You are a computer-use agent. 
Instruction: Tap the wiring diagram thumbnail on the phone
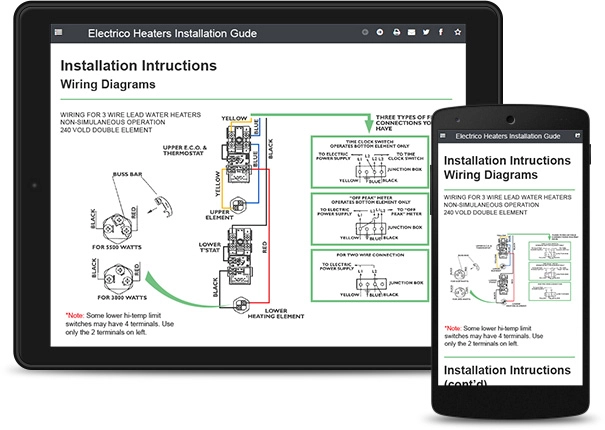[x=514, y=269]
